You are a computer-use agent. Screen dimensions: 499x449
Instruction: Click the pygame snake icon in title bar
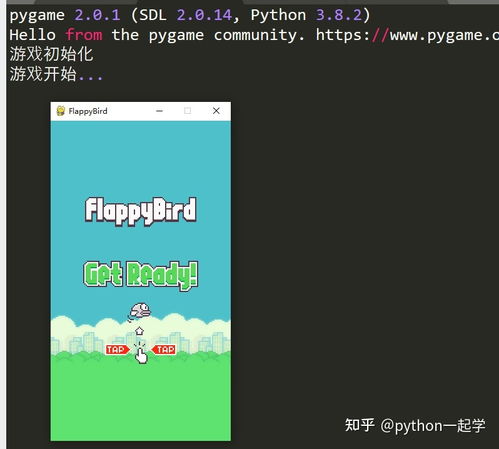coord(61,111)
